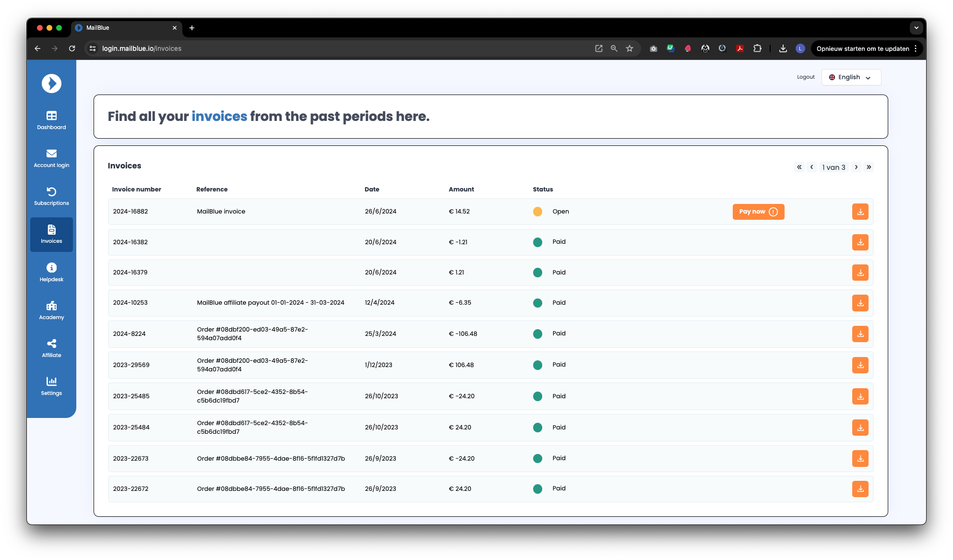953x560 pixels.
Task: Click Pay now for open invoice
Action: point(758,212)
